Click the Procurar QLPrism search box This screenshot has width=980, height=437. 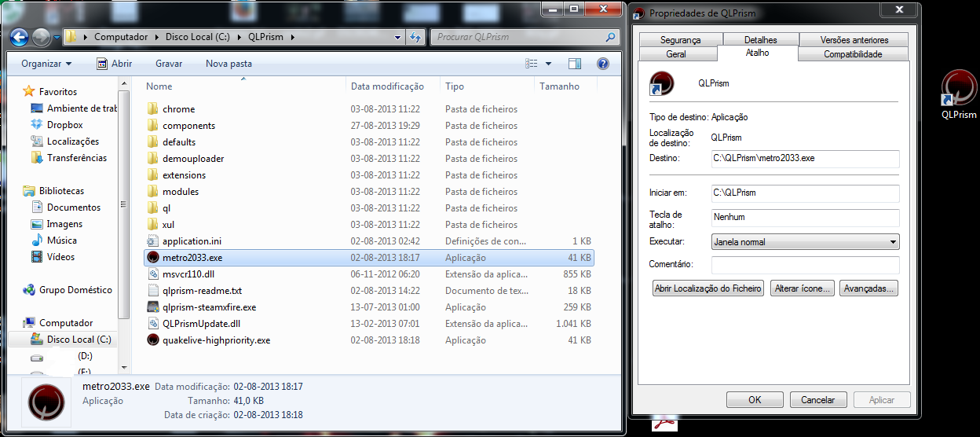[517, 37]
